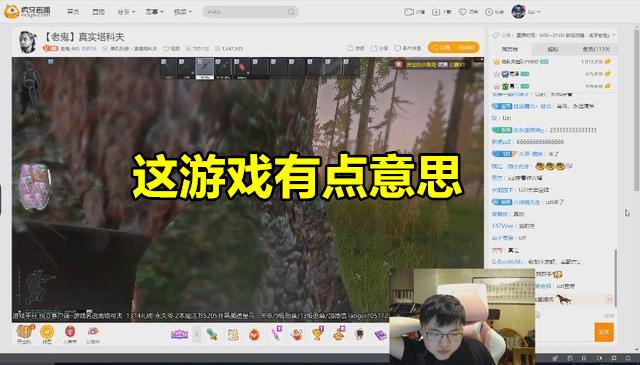Select the hotbar slot with red item
The width and height of the screenshot is (640, 365).
point(242,68)
